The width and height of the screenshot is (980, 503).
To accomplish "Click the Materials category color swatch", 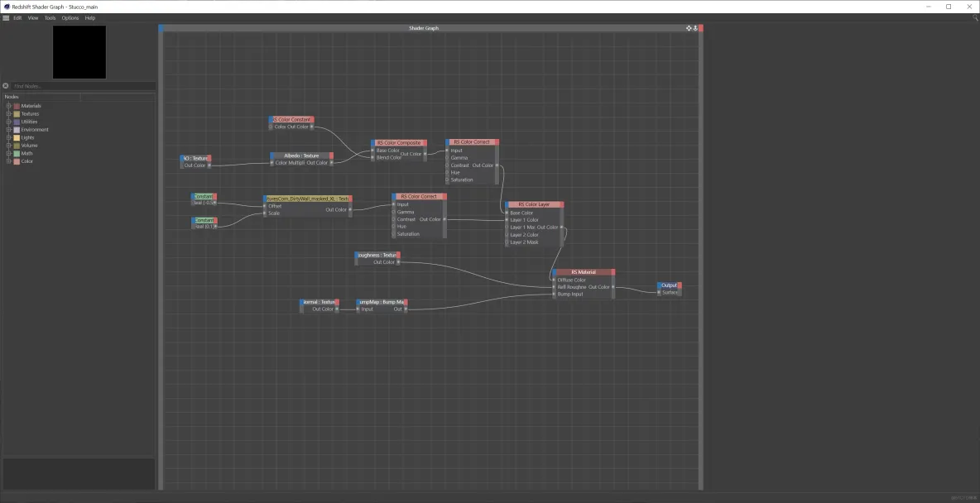I will (x=17, y=106).
